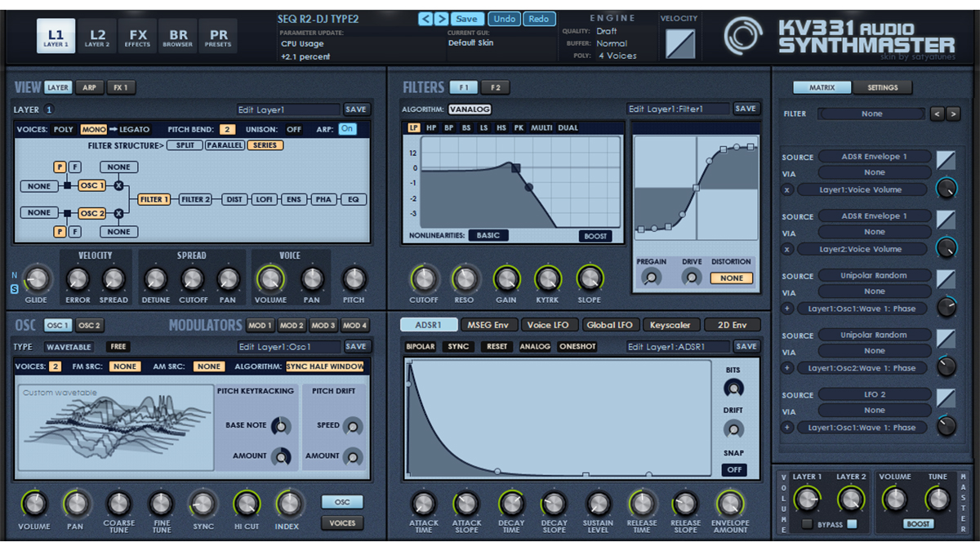The width and height of the screenshot is (980, 551).
Task: Toggle the ARP On switch
Action: pyautogui.click(x=348, y=129)
